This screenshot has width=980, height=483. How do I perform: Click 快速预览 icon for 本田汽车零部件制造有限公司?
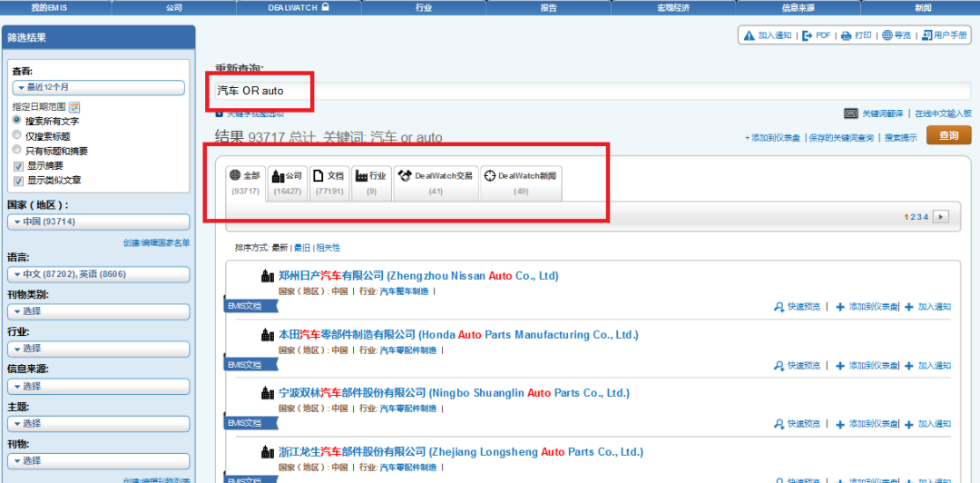[x=779, y=365]
